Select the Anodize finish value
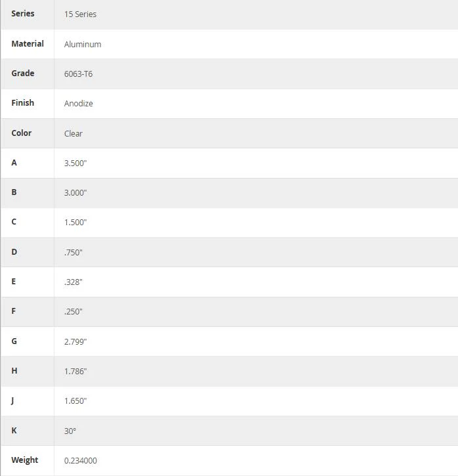458x476 pixels. [x=78, y=104]
